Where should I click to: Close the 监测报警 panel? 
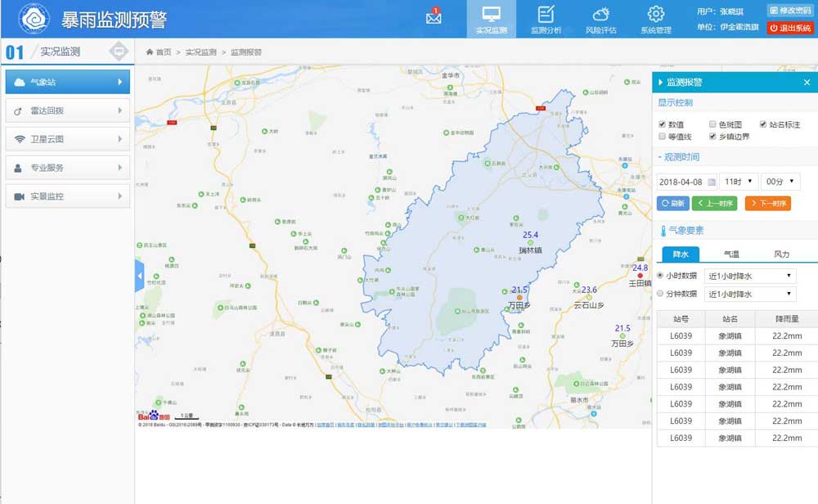[x=807, y=83]
